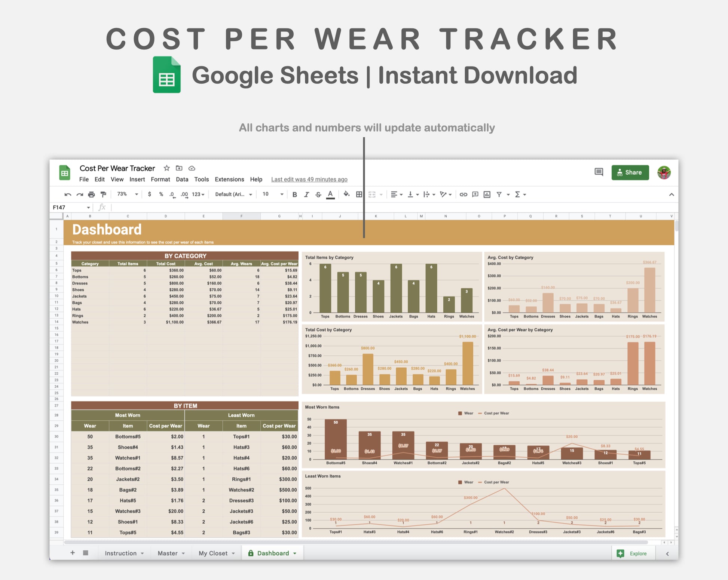Viewport: 728px width, 580px height.
Task: Click the print icon
Action: 91,194
